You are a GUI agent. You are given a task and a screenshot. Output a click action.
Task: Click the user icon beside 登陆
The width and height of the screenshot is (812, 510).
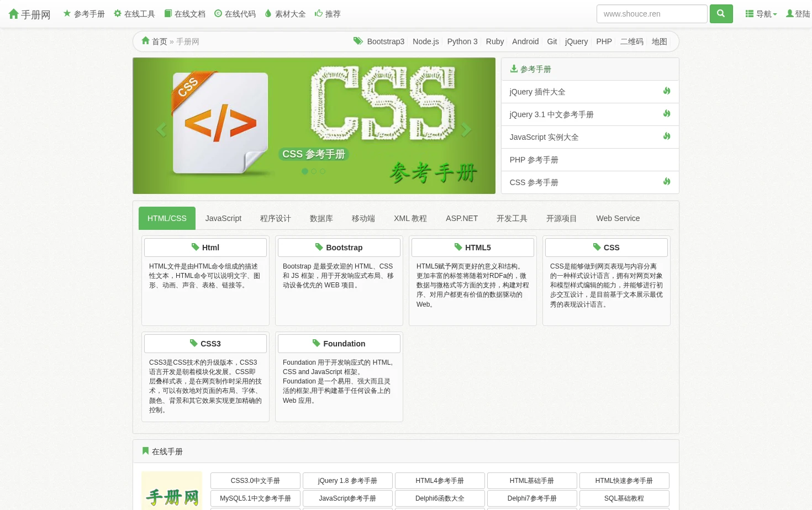click(x=790, y=13)
